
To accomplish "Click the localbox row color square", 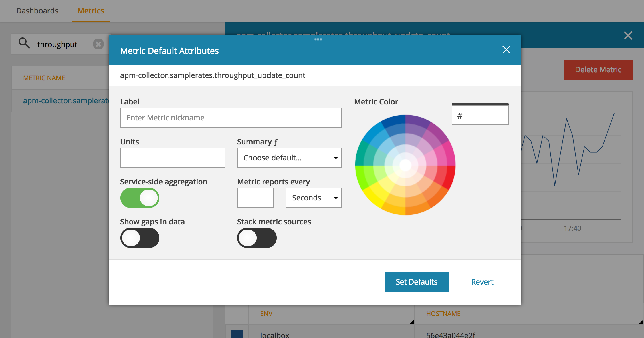I will click(x=237, y=334).
